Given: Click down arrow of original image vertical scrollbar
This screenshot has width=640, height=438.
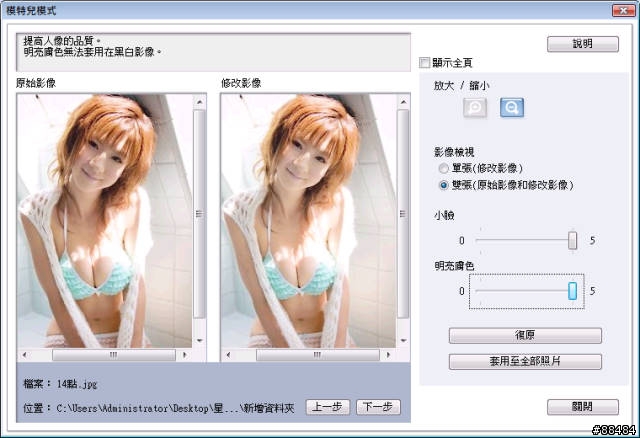Looking at the screenshot, I should pyautogui.click(x=200, y=340).
